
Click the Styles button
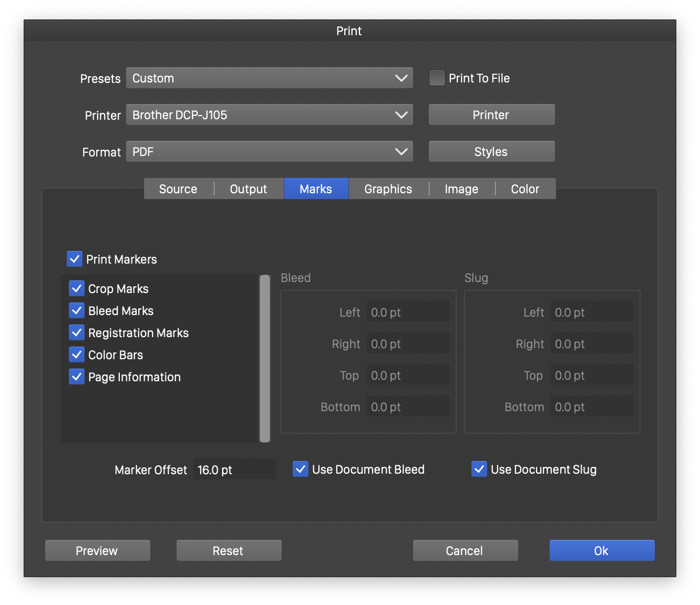coord(491,152)
